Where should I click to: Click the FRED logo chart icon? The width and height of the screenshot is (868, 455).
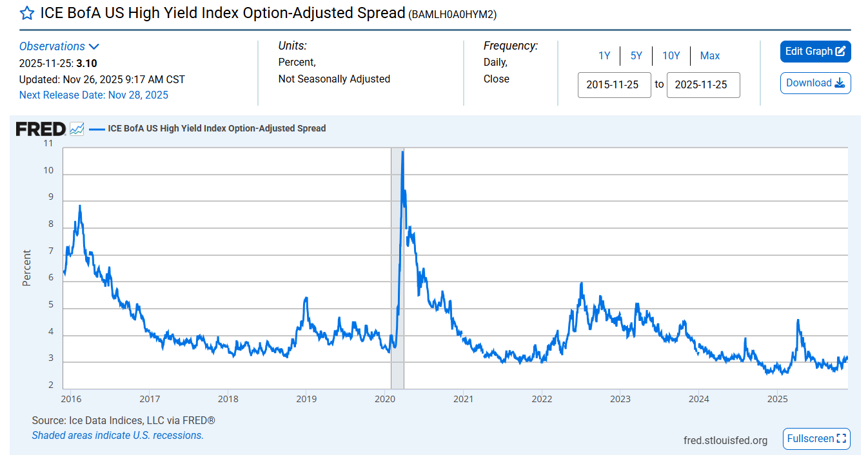tap(75, 128)
